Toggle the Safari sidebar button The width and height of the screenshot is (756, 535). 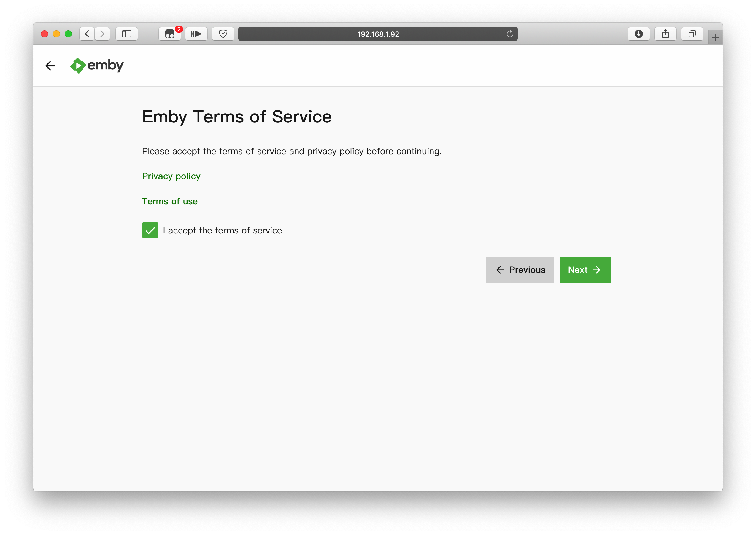[x=127, y=34]
